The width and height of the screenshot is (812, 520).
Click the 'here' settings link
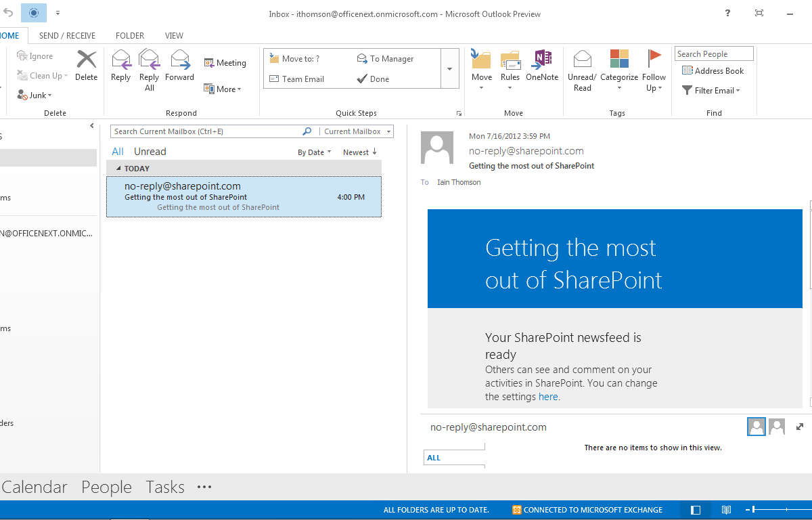tap(548, 397)
